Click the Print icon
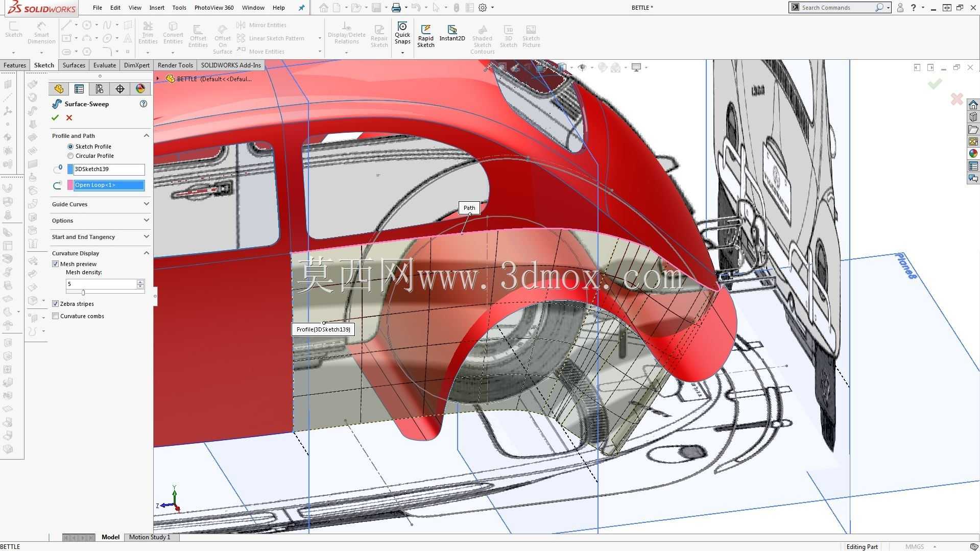Screen dimensions: 980x551 tap(396, 8)
